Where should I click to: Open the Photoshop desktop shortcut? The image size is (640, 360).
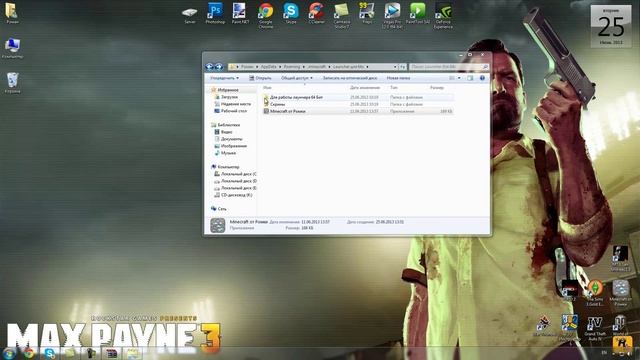coord(215,13)
